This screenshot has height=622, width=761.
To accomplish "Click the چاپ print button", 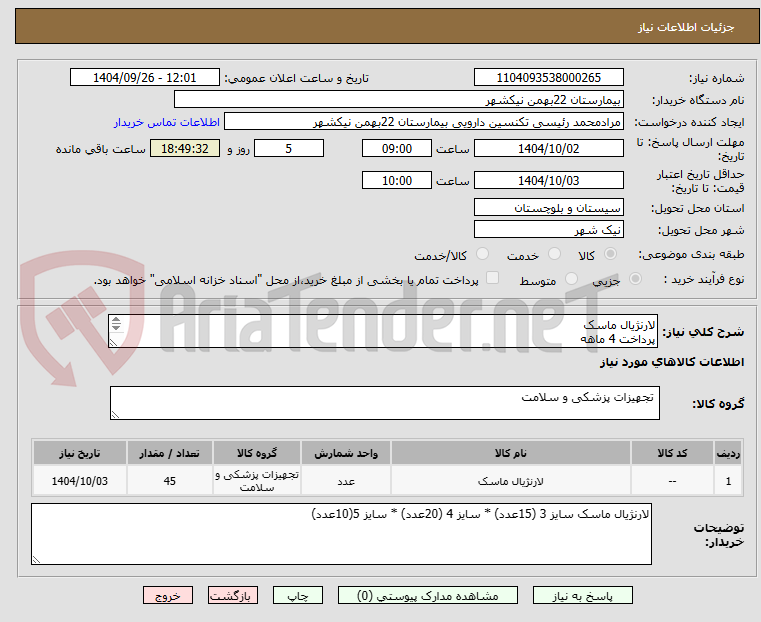I will click(x=298, y=596).
